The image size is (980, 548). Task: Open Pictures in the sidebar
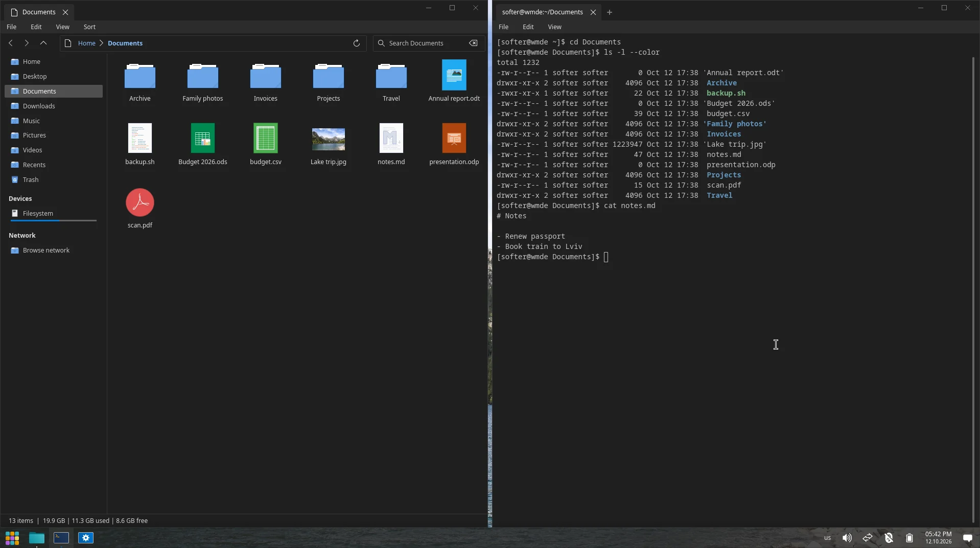pyautogui.click(x=54, y=135)
